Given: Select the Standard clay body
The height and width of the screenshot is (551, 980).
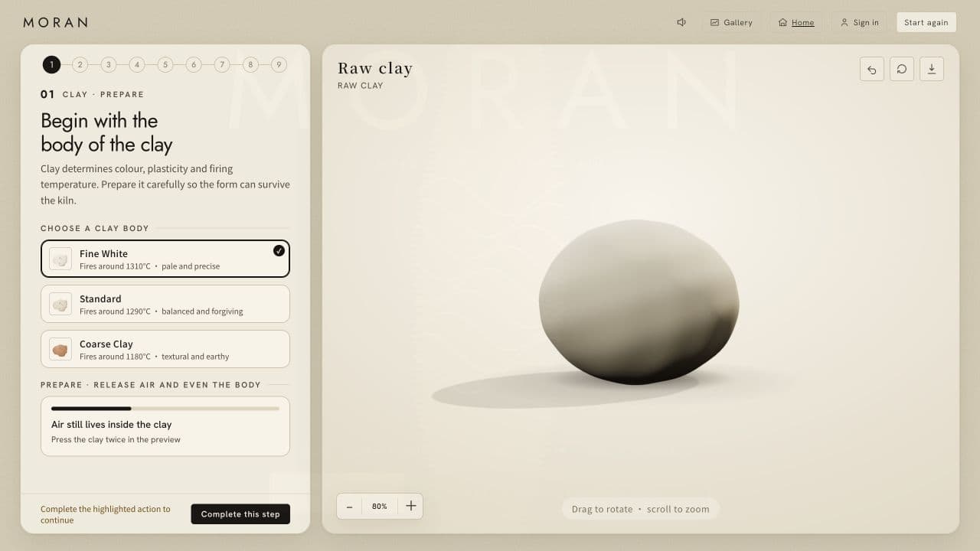Looking at the screenshot, I should 165,304.
